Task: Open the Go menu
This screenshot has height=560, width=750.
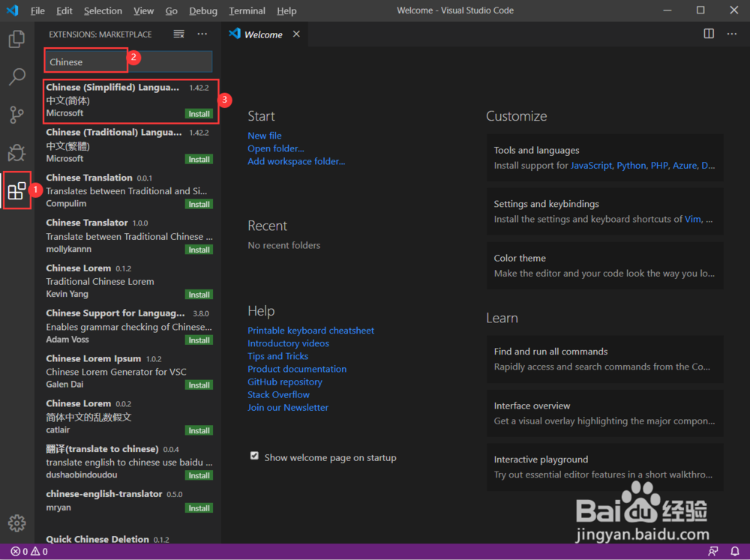Action: pyautogui.click(x=171, y=10)
